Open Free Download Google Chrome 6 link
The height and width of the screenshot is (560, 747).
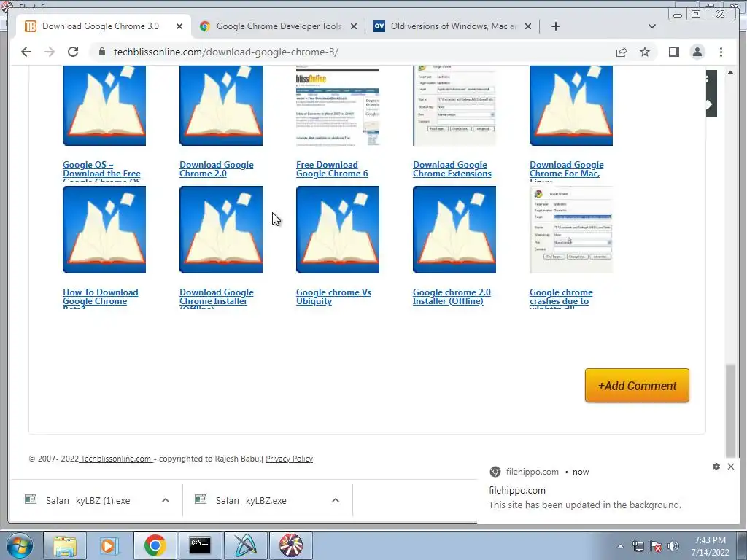pos(332,169)
